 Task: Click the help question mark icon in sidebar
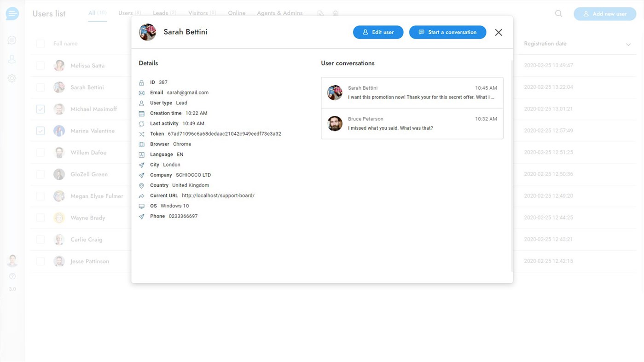click(x=12, y=276)
